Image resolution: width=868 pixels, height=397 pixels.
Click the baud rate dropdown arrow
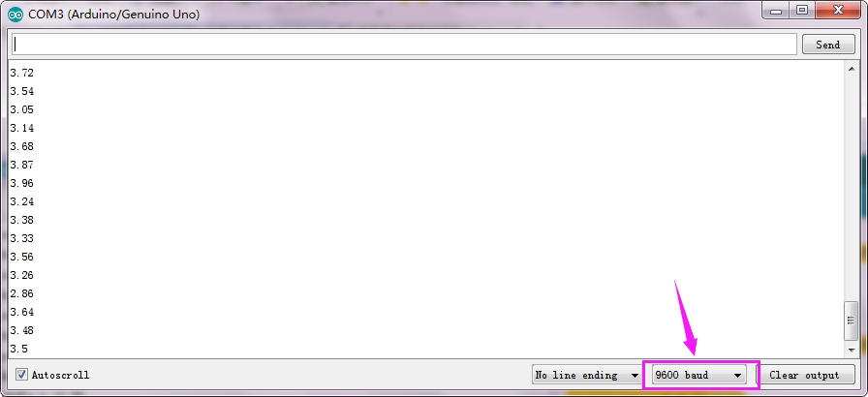pos(737,376)
